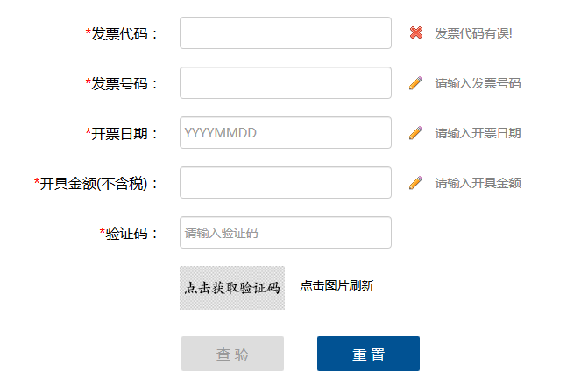Screen dimensions: 588x386
Task: Click the 请输入验证码 captcha input
Action: 286,232
